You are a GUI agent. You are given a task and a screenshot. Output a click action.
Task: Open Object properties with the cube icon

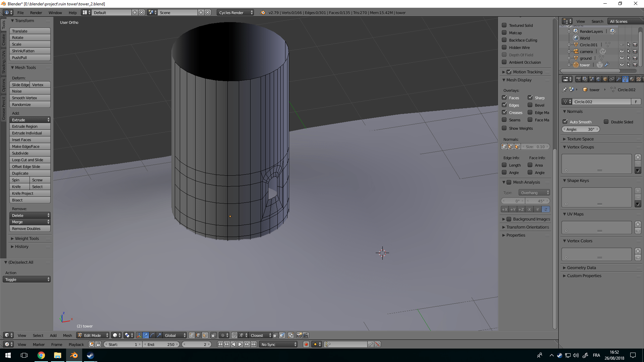pos(605,79)
